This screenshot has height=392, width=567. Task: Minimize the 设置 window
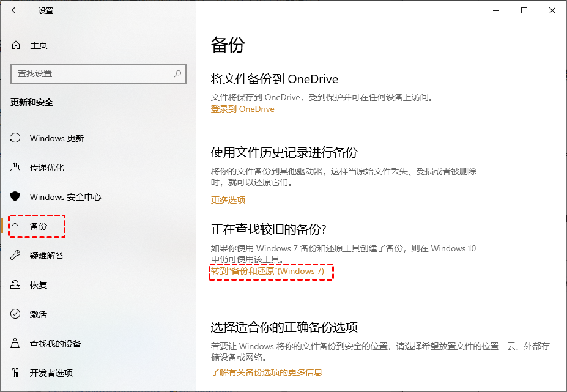496,10
